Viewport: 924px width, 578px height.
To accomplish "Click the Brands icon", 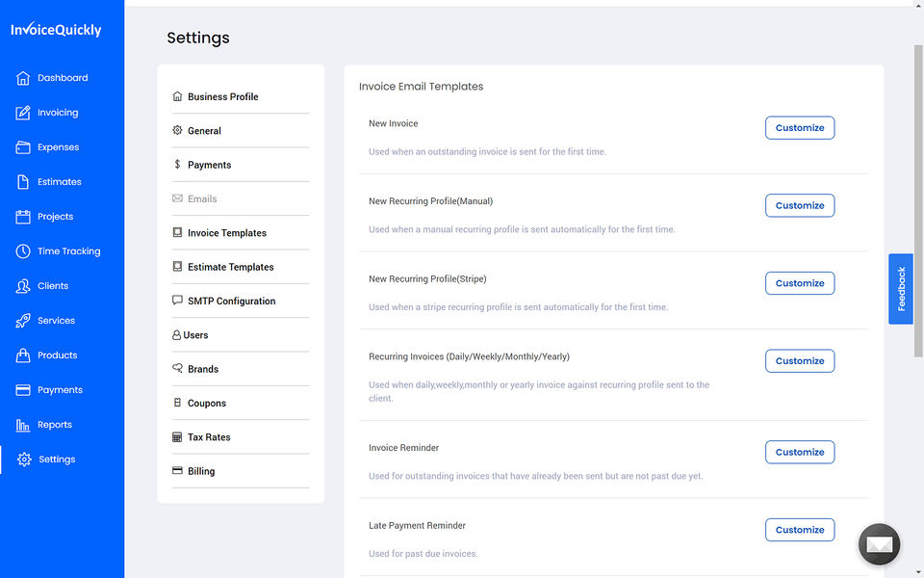I will (177, 368).
